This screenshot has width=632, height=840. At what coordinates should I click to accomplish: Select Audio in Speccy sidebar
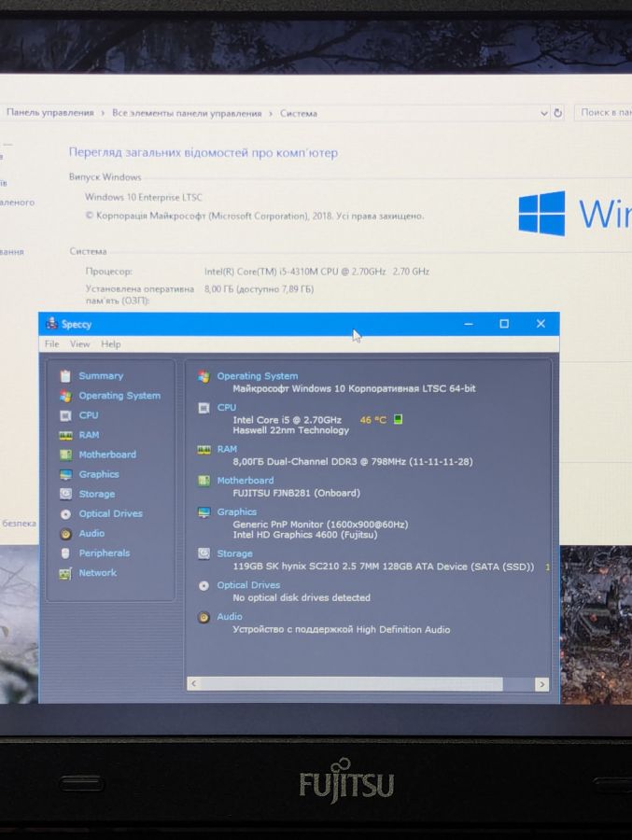(91, 534)
